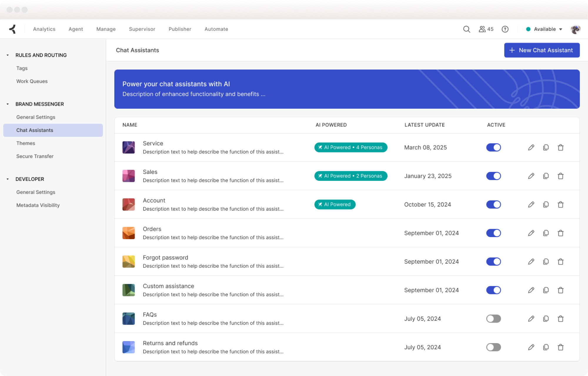Viewport: 588px width, 376px height.
Task: Delete the Sales assistant
Action: click(x=561, y=176)
